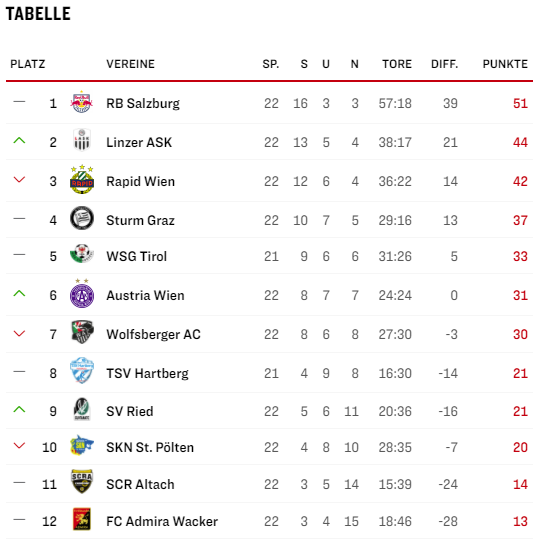Select the Sturm Graz round logo
538x539 pixels.
point(82,218)
